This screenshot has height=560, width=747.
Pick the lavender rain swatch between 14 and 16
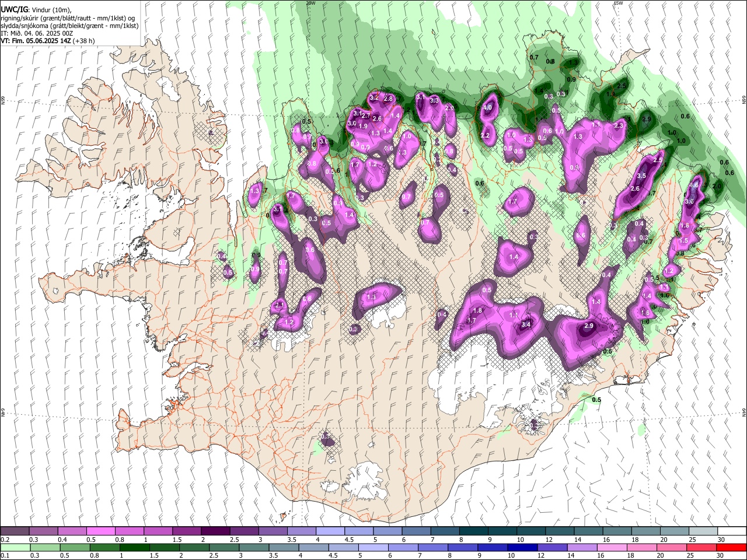coord(581,547)
